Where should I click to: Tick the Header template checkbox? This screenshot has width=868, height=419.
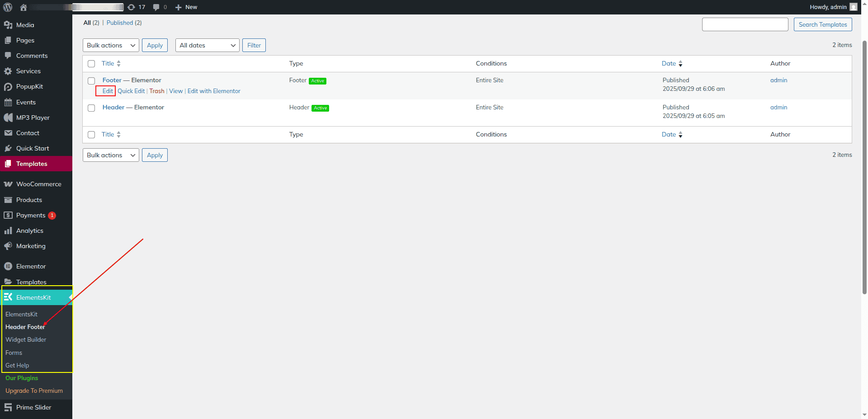click(91, 108)
